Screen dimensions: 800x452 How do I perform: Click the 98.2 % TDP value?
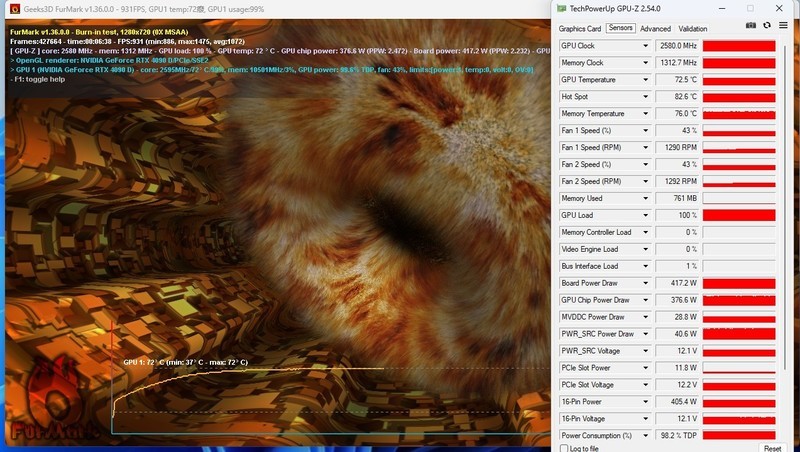pos(677,436)
